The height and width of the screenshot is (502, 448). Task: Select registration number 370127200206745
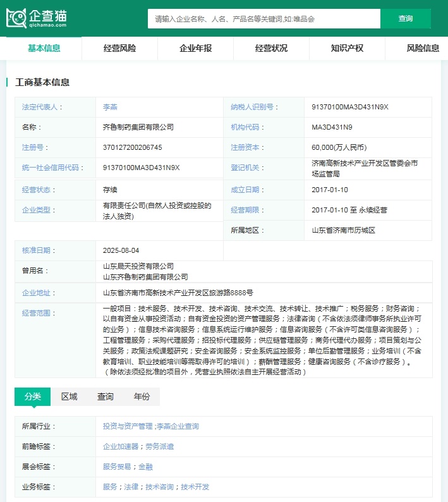coord(133,147)
